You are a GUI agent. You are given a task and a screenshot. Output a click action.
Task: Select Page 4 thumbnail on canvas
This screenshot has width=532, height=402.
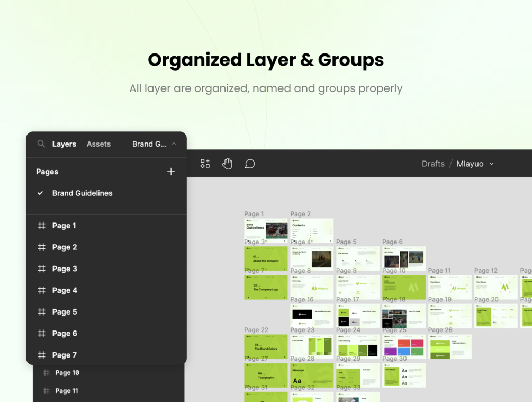[x=312, y=258]
